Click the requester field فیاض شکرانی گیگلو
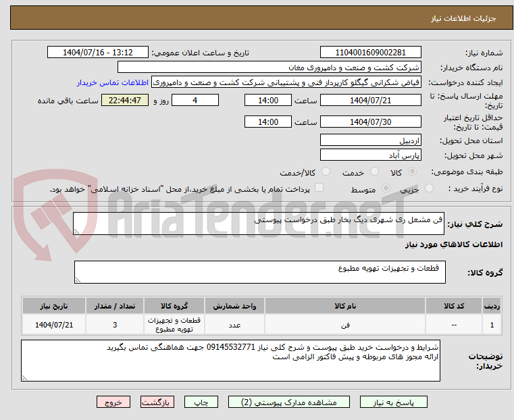This screenshot has width=514, height=420. [x=286, y=82]
